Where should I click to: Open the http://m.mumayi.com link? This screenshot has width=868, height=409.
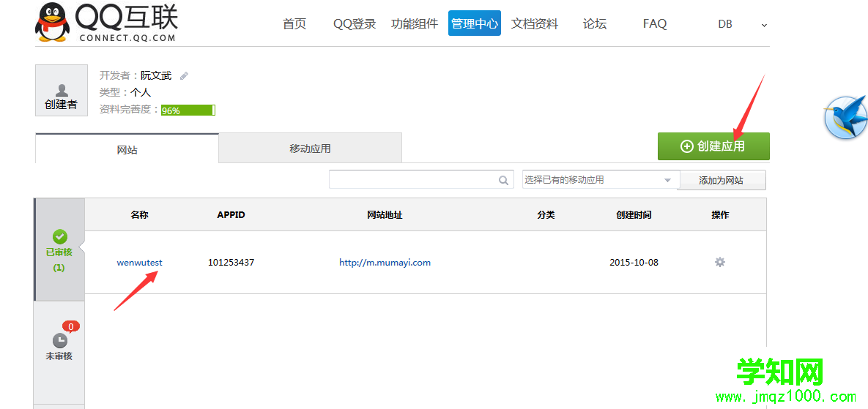click(385, 263)
